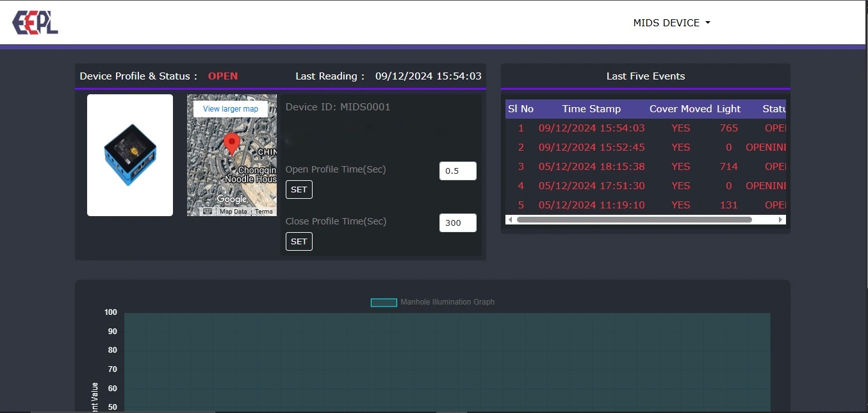868x413 pixels.
Task: Click the blue device image thumbnail
Action: click(130, 155)
